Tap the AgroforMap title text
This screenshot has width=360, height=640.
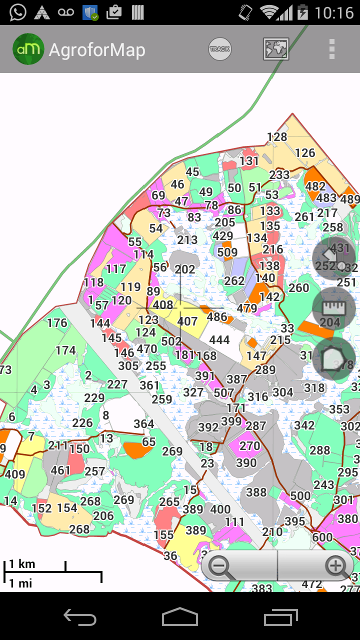(x=97, y=50)
